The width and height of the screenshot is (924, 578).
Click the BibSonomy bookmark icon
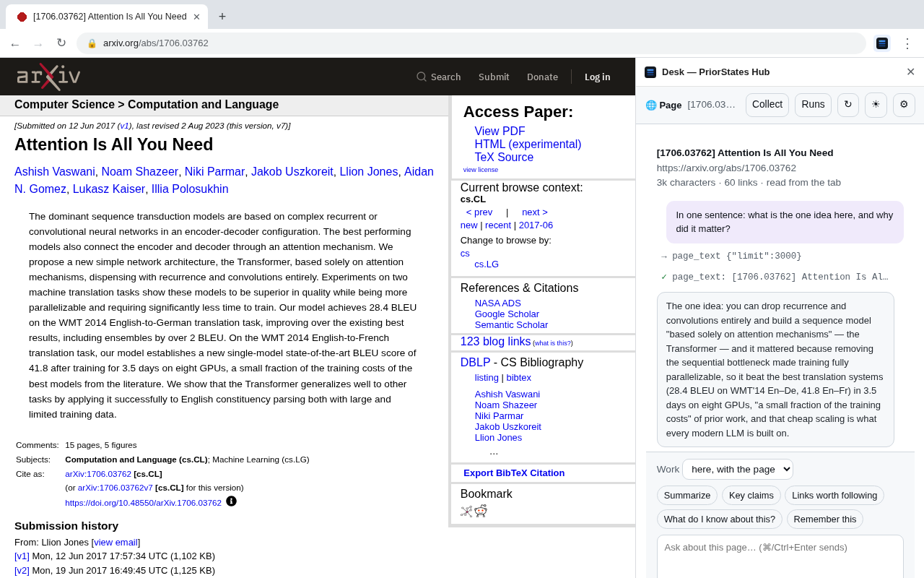click(466, 512)
